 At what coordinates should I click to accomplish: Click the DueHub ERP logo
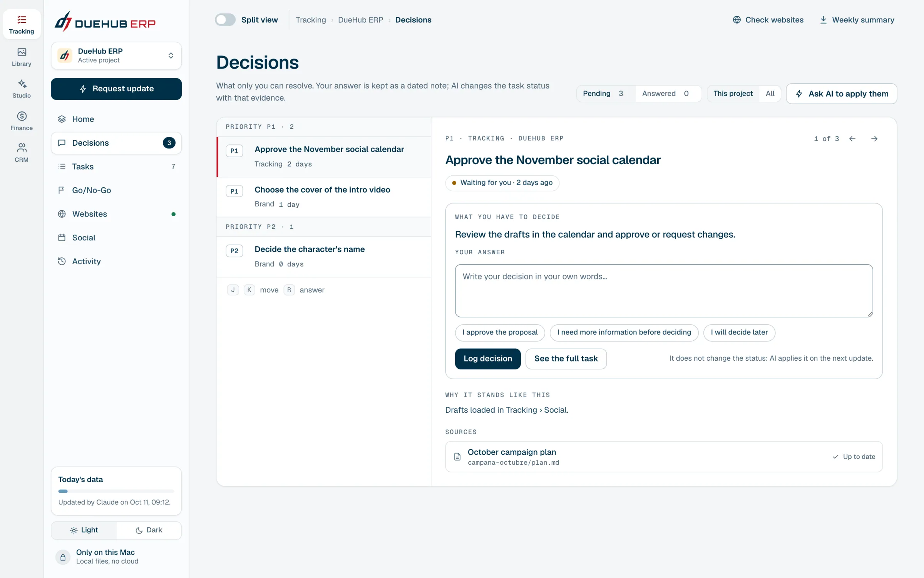click(105, 22)
